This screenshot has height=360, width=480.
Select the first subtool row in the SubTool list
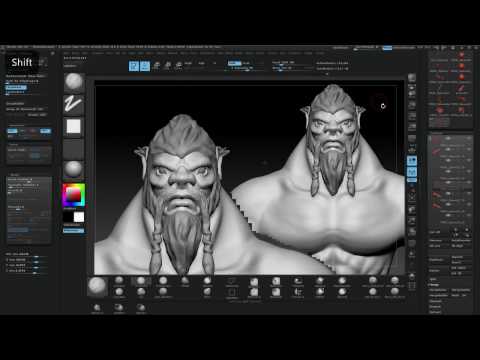[450, 141]
